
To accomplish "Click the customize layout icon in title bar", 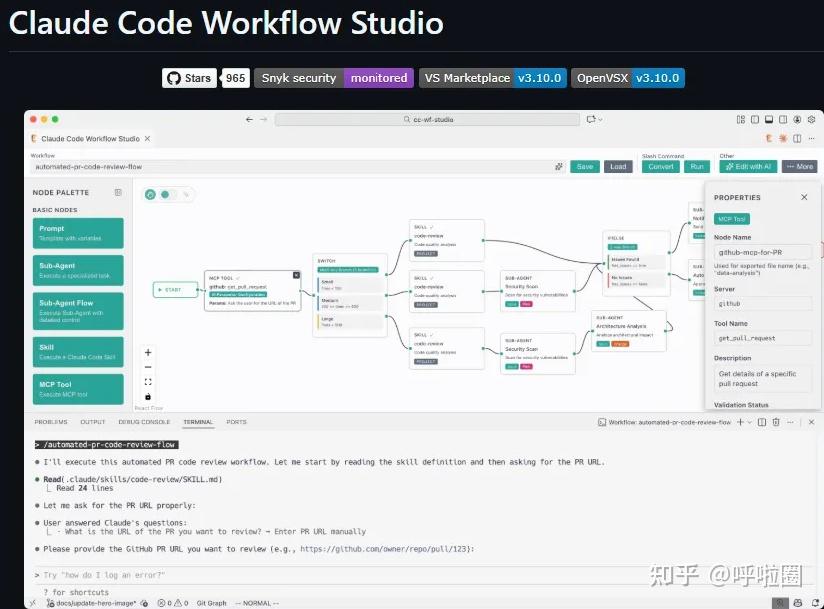I will [x=741, y=120].
